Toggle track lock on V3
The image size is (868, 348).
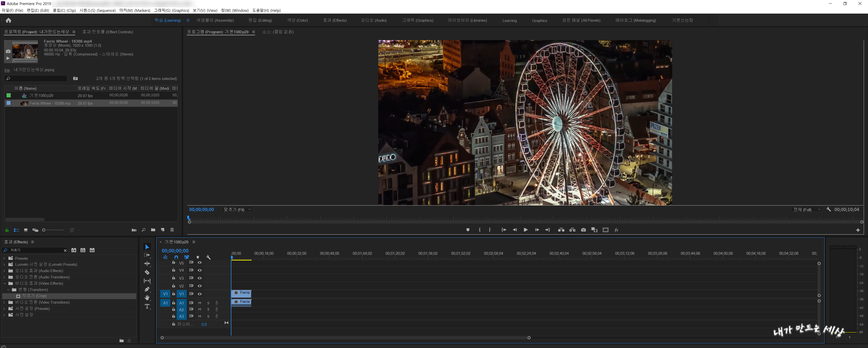174,278
